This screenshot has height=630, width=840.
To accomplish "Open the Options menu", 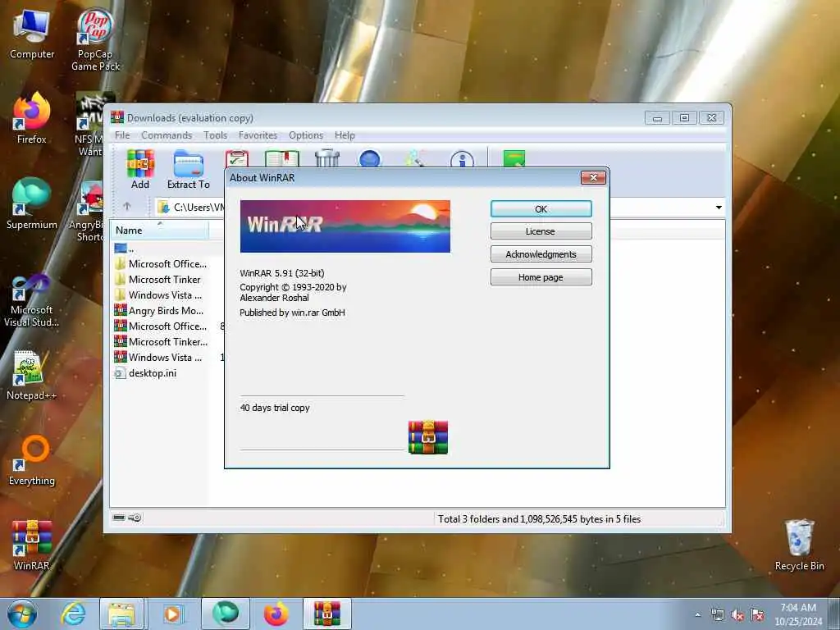I will (306, 135).
